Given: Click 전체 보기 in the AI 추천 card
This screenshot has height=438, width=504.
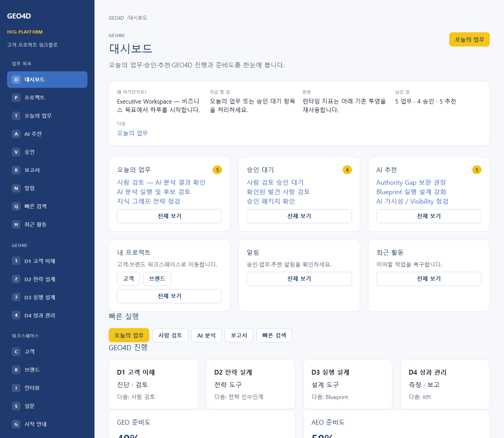Looking at the screenshot, I should tap(429, 216).
